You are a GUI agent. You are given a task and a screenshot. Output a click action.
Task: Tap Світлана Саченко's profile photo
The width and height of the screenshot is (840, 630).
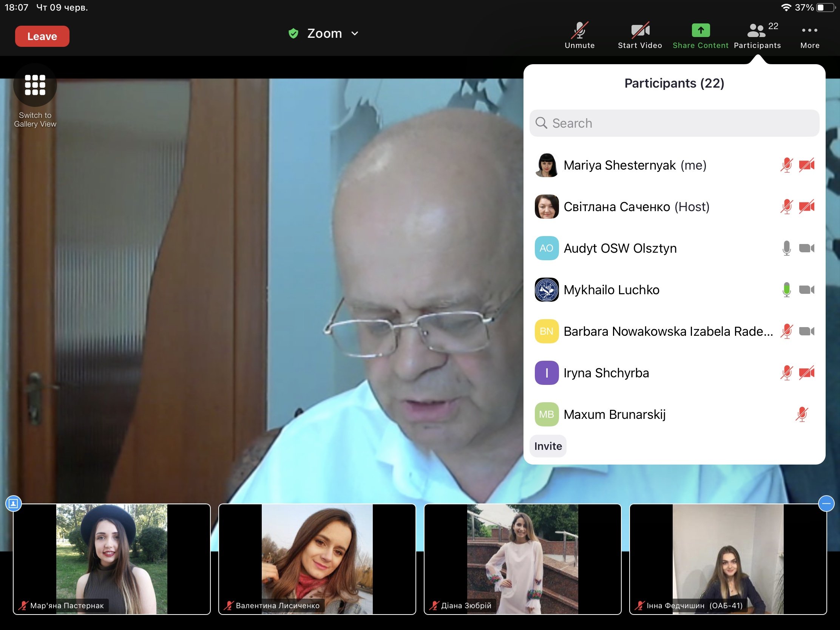point(547,207)
